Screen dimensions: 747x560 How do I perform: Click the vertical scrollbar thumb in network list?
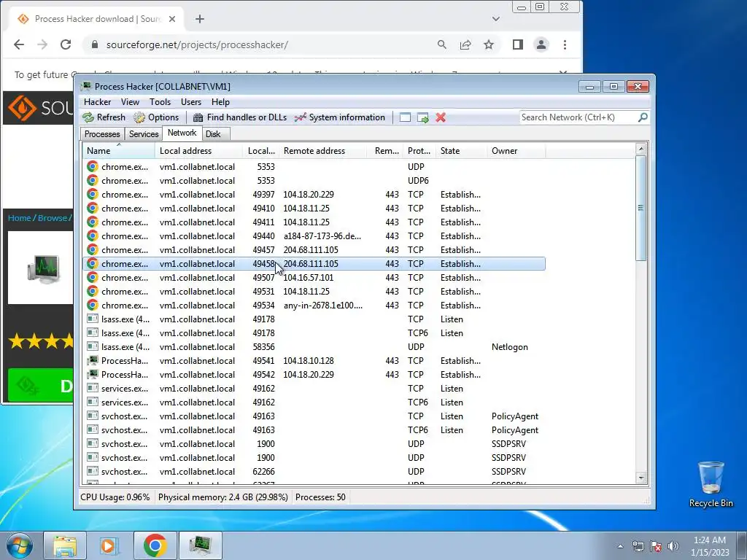pyautogui.click(x=640, y=208)
